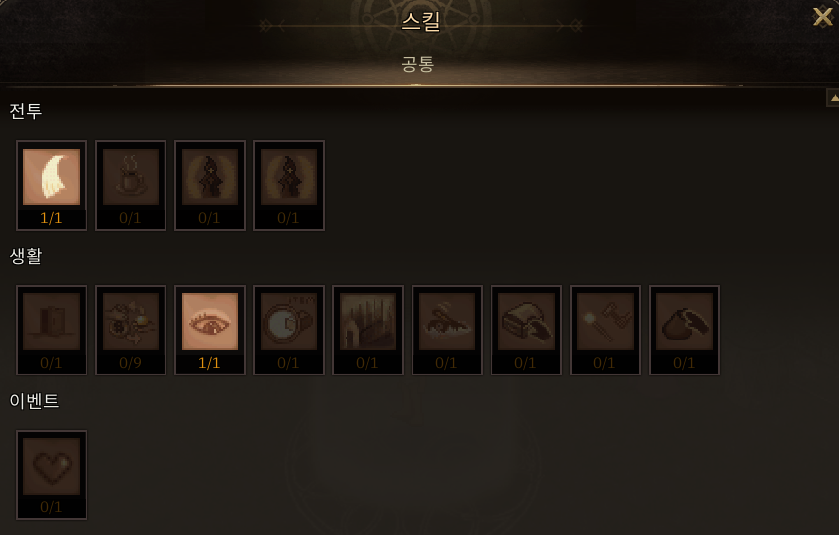Click the magnifying glass item skill
This screenshot has height=535, width=839.
(289, 330)
